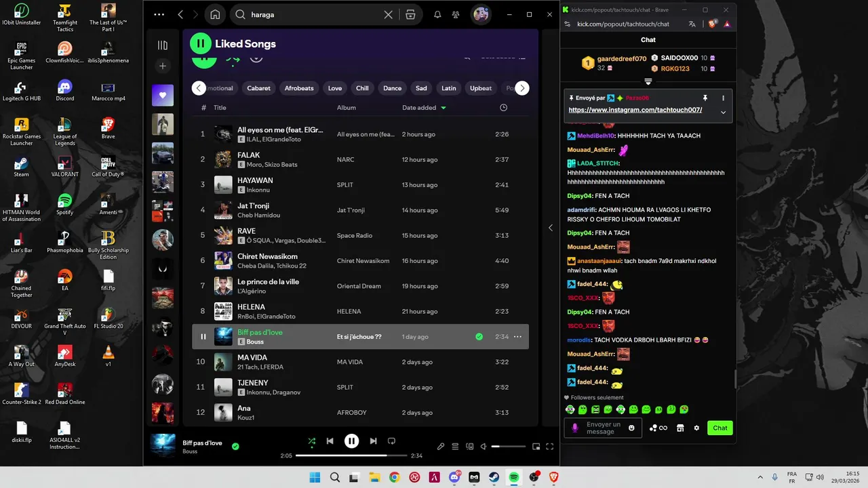Select the Latin filter chip

point(449,88)
